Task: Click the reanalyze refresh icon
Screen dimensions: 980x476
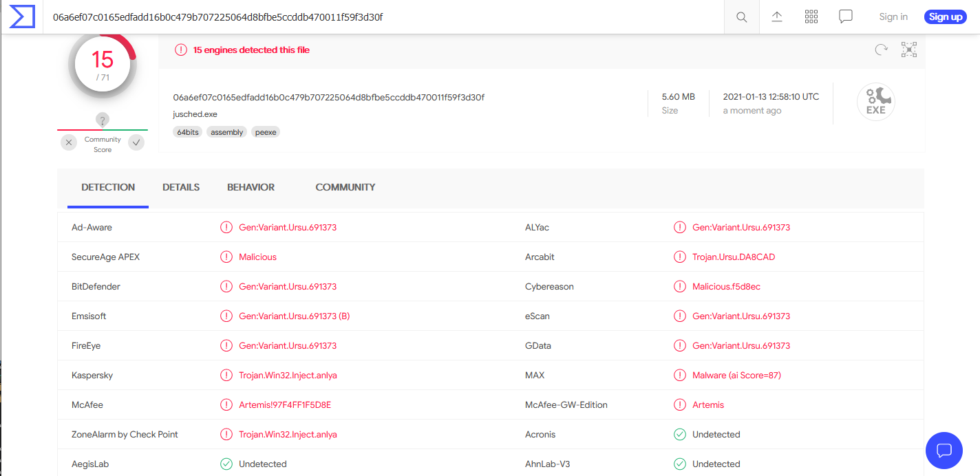Action: [x=881, y=50]
